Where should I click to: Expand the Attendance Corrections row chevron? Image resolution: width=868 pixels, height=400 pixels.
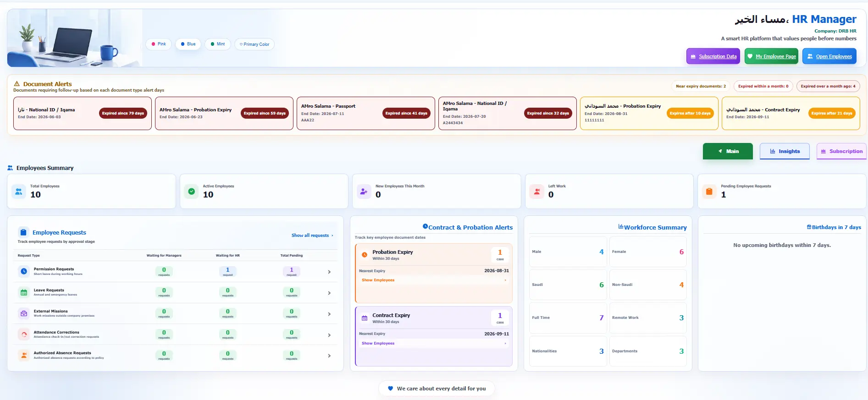click(329, 335)
